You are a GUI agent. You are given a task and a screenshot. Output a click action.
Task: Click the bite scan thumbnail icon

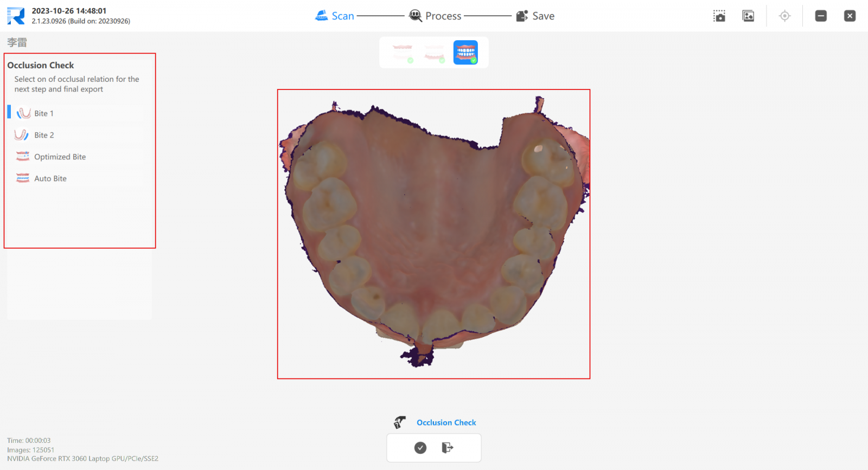[x=465, y=53]
